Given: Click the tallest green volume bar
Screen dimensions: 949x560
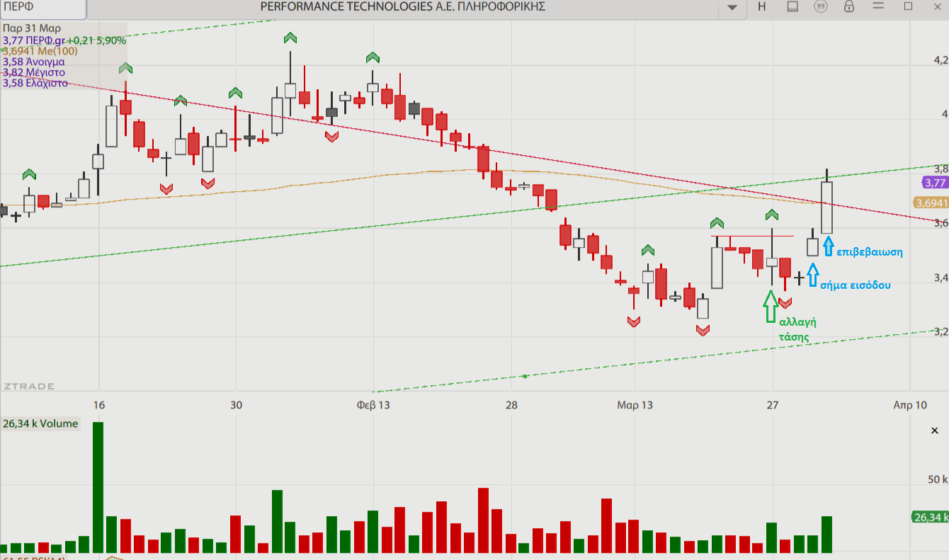Looking at the screenshot, I should point(98,487).
